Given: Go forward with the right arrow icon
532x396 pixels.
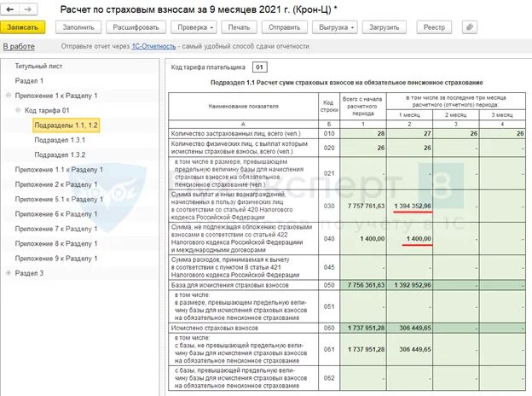Looking at the screenshot, I should (x=28, y=9).
